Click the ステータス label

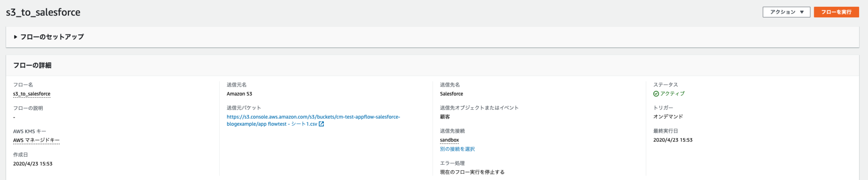(x=665, y=85)
